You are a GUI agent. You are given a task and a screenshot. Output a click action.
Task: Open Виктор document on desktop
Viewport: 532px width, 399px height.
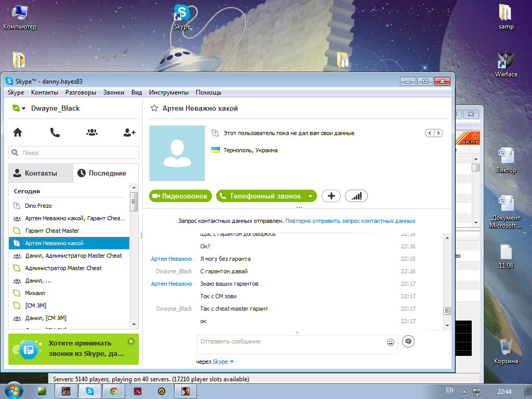pos(506,160)
